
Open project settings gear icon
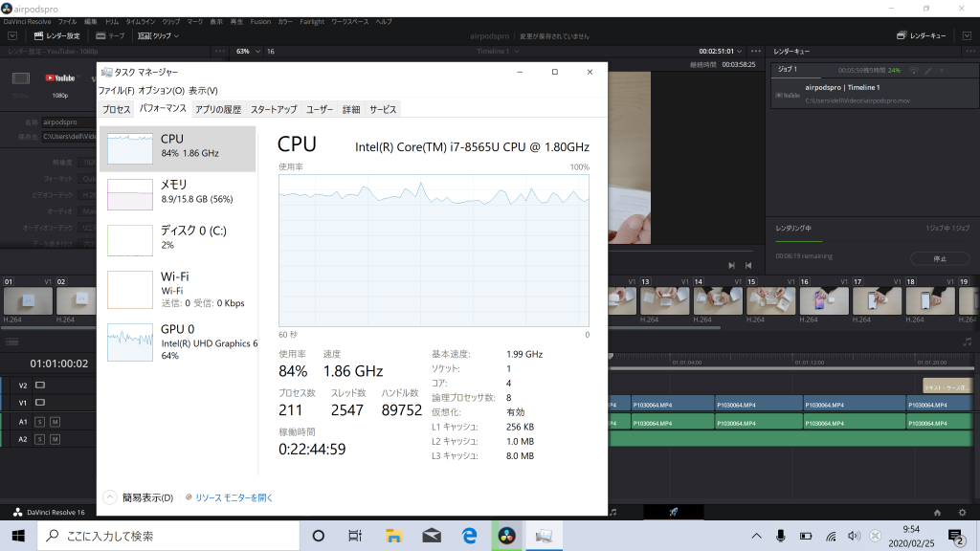(963, 513)
